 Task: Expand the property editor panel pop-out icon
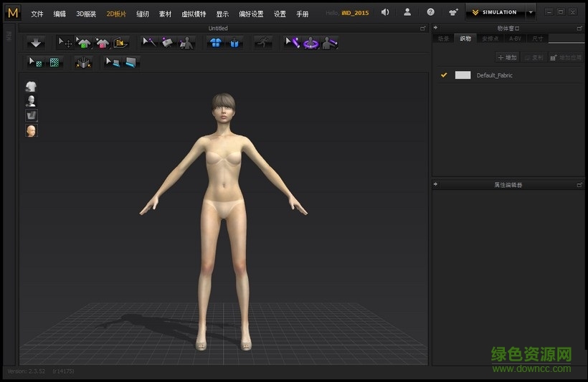579,185
